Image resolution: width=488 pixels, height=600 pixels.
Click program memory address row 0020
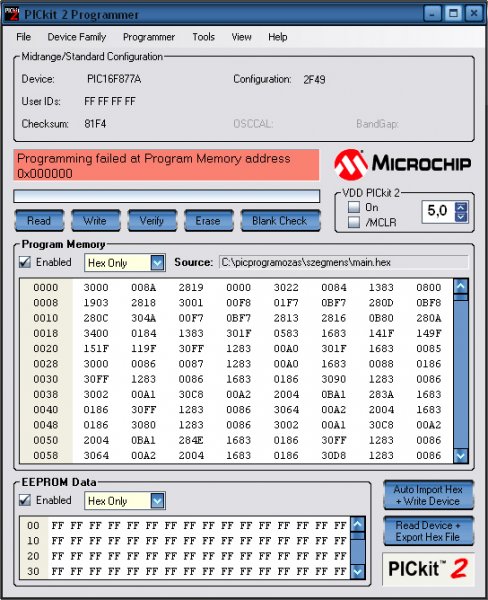(46, 349)
